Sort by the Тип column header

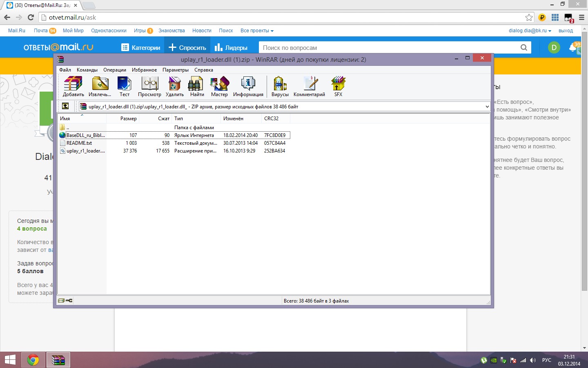pyautogui.click(x=196, y=118)
